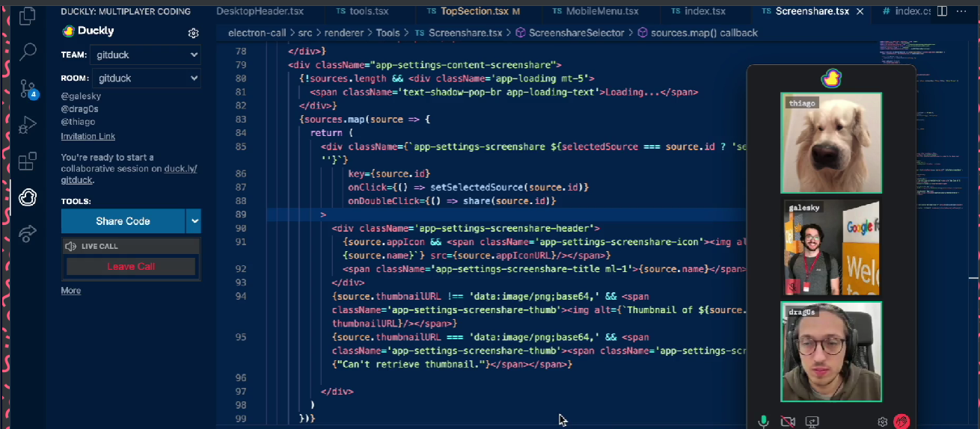Open call settings gear in video panel
The image size is (980, 429).
(882, 422)
